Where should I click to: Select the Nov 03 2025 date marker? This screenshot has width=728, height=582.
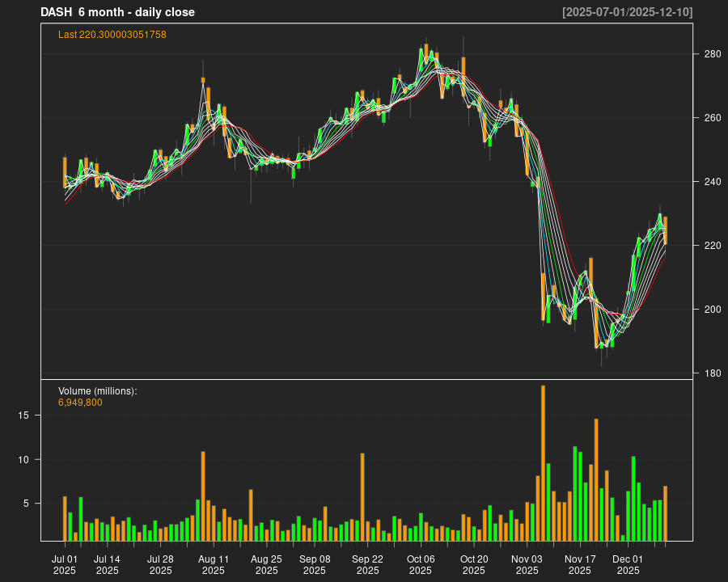527,564
